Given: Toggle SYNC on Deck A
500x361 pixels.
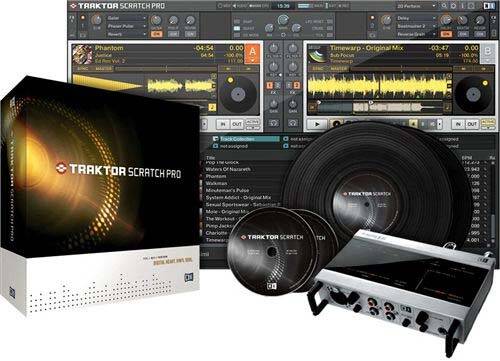Looking at the screenshot, I should coord(84,69).
